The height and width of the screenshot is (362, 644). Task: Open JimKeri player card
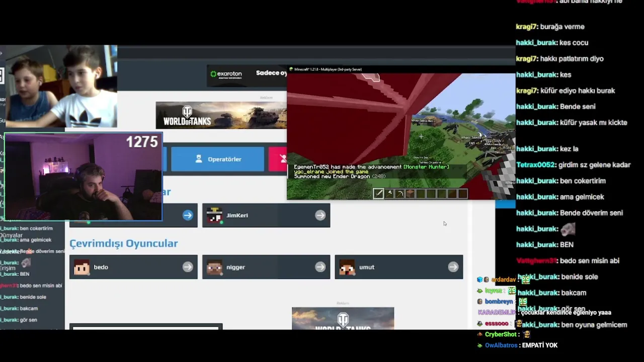(266, 215)
